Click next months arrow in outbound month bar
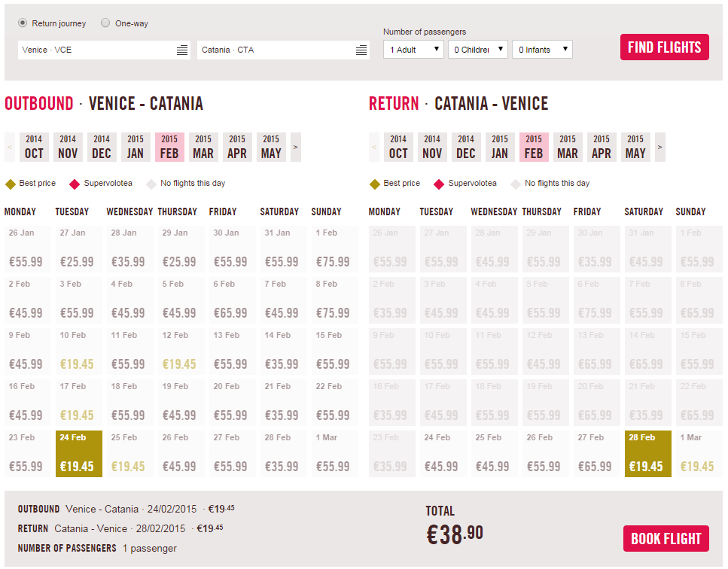 [296, 147]
